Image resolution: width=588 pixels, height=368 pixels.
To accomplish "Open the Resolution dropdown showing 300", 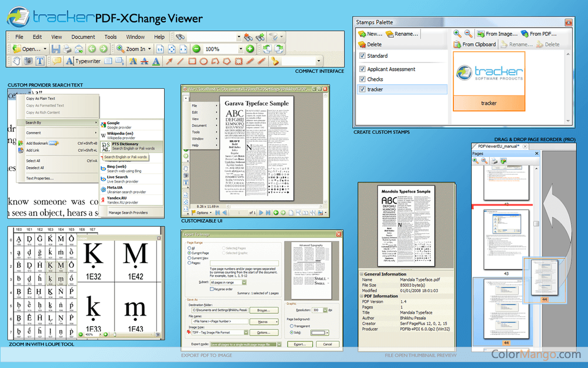I will pyautogui.click(x=325, y=310).
